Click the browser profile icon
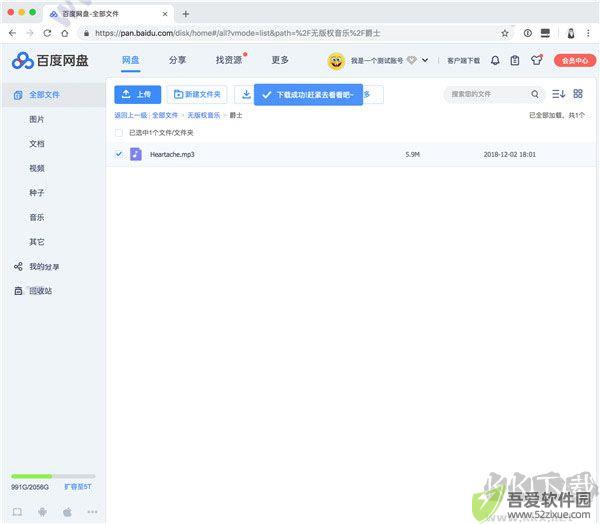Image resolution: width=600 pixels, height=524 pixels. click(571, 33)
